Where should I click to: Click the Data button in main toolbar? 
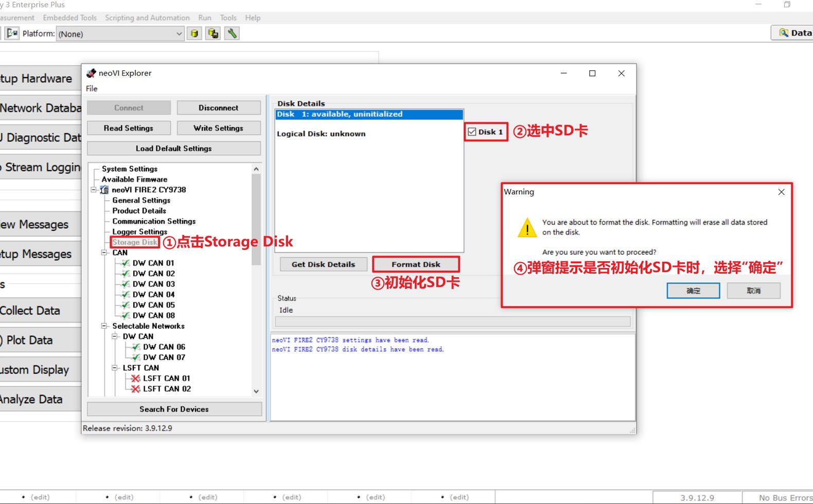[x=792, y=33]
